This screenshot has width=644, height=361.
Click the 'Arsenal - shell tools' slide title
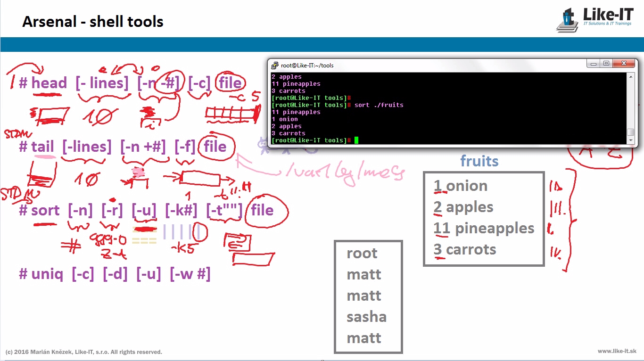pos(93,22)
